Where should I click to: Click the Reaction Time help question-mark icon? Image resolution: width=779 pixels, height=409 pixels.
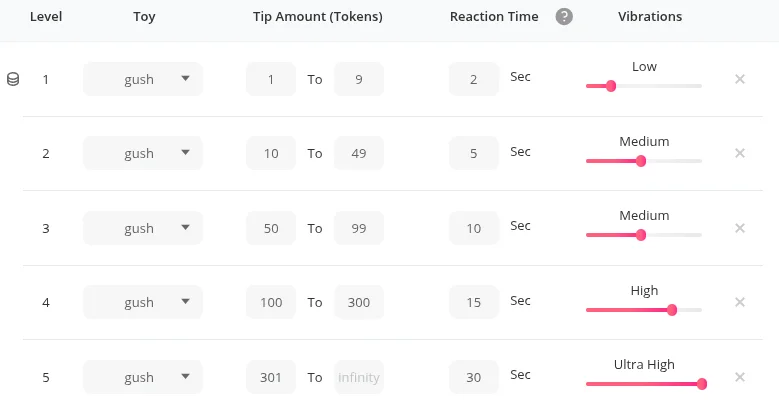point(564,17)
